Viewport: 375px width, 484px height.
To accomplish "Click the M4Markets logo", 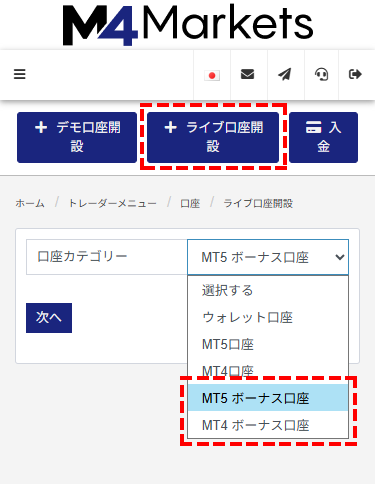I will point(188,25).
